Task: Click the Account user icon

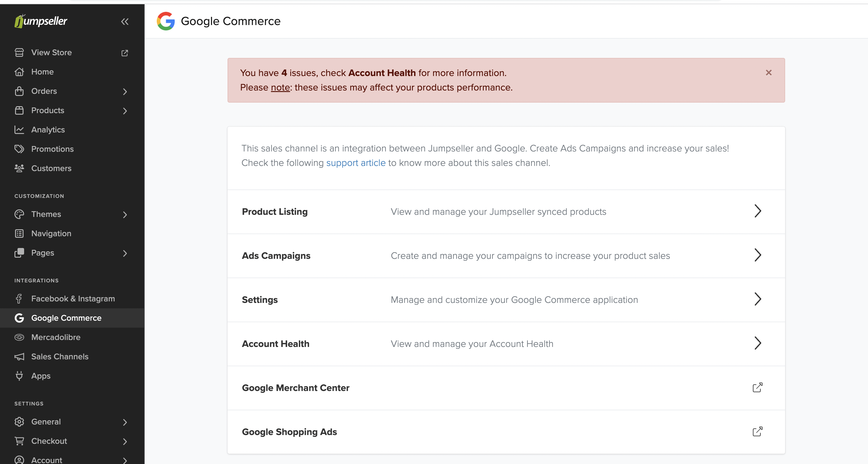Action: pyautogui.click(x=19, y=460)
